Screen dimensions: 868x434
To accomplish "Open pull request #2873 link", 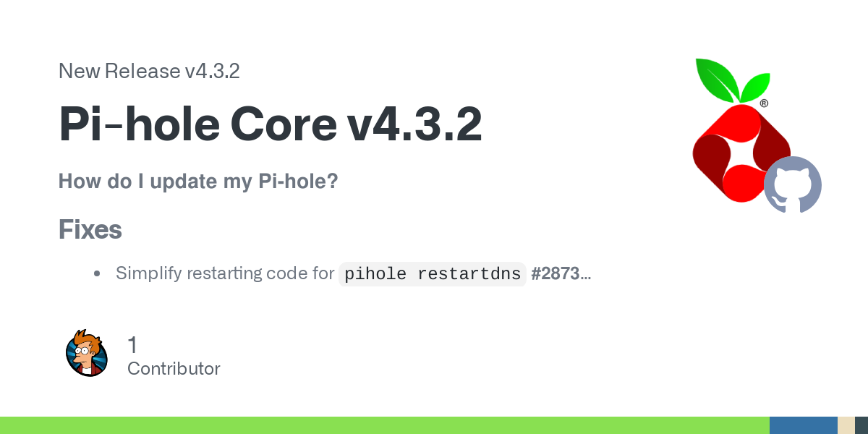I will pos(555,274).
